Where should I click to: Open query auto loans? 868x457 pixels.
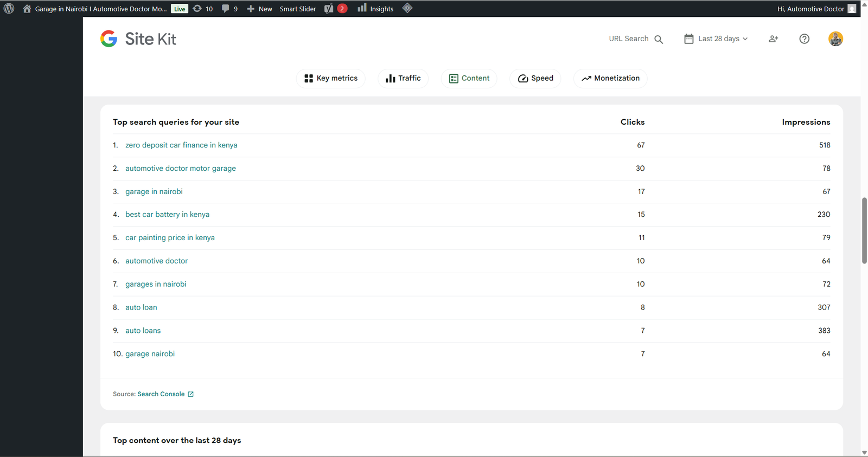click(x=143, y=331)
